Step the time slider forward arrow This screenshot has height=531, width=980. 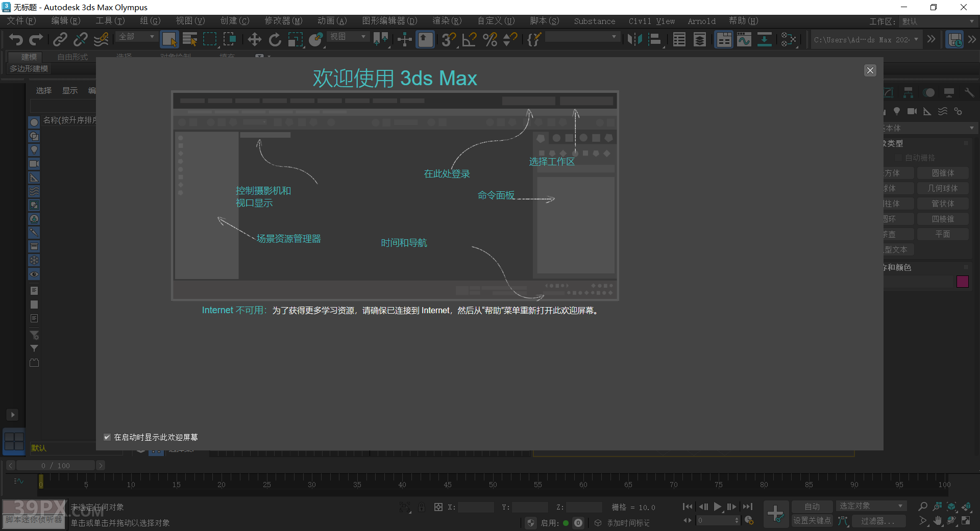pos(101,465)
